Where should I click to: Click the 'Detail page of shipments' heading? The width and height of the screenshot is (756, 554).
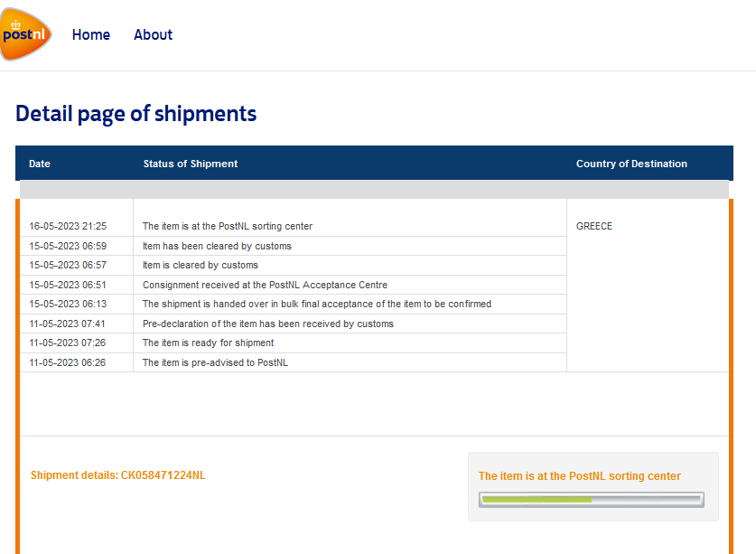pos(136,114)
